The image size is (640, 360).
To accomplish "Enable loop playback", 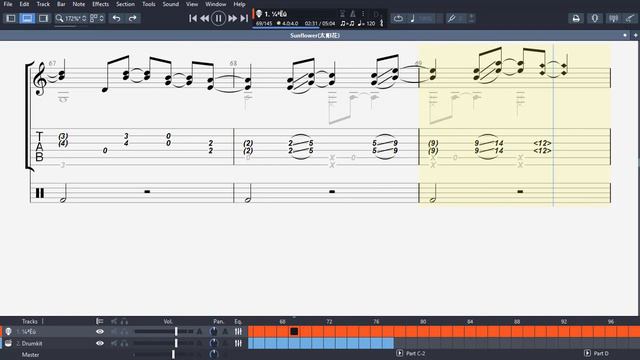I will click(x=398, y=18).
